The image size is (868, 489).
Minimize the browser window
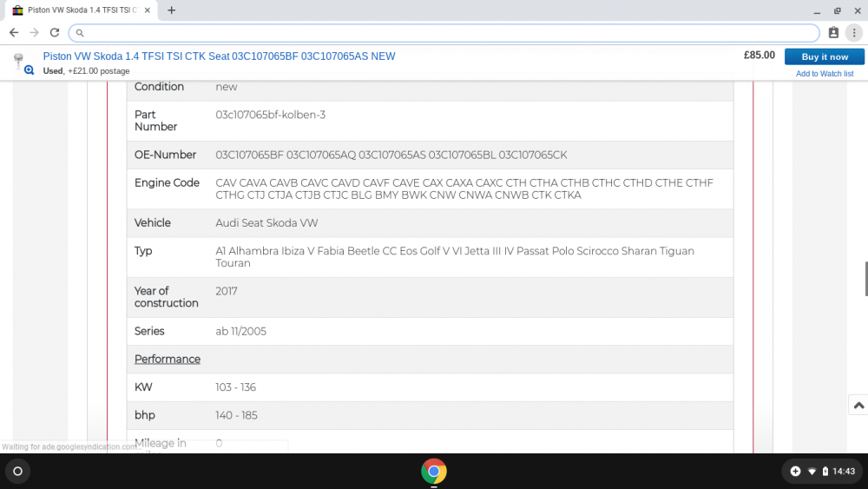click(x=817, y=10)
